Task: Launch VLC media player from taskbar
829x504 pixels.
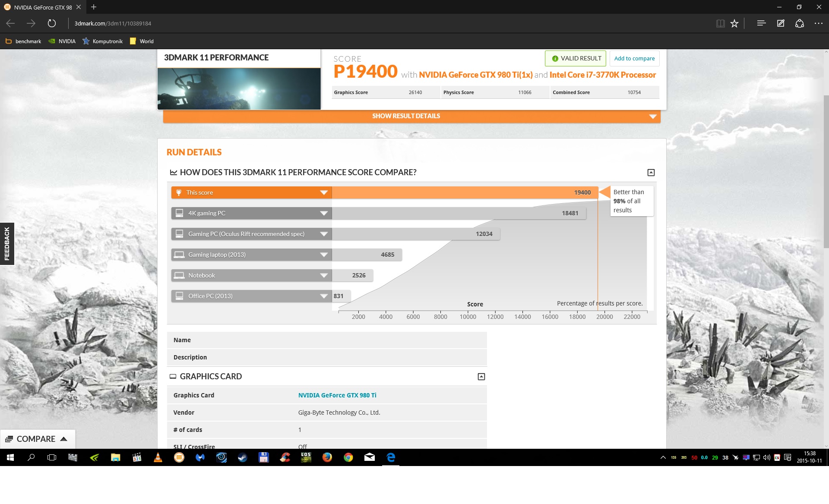Action: pos(158,457)
